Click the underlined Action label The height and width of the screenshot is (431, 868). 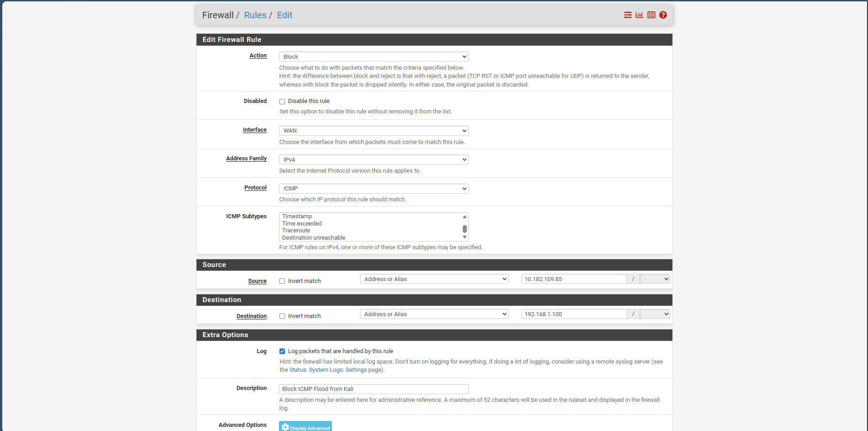pos(258,56)
